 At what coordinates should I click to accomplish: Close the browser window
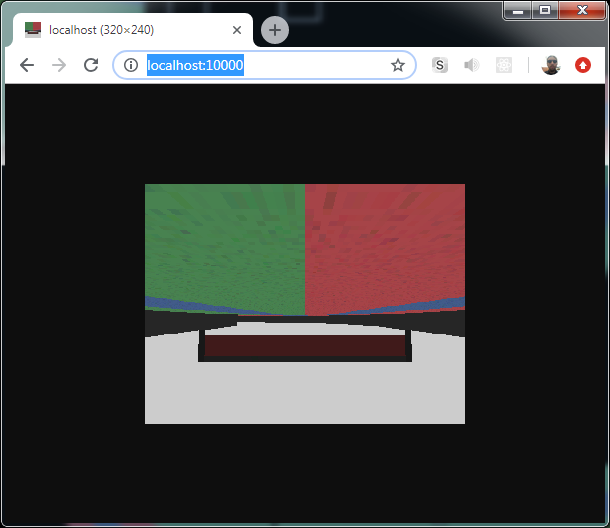click(582, 10)
